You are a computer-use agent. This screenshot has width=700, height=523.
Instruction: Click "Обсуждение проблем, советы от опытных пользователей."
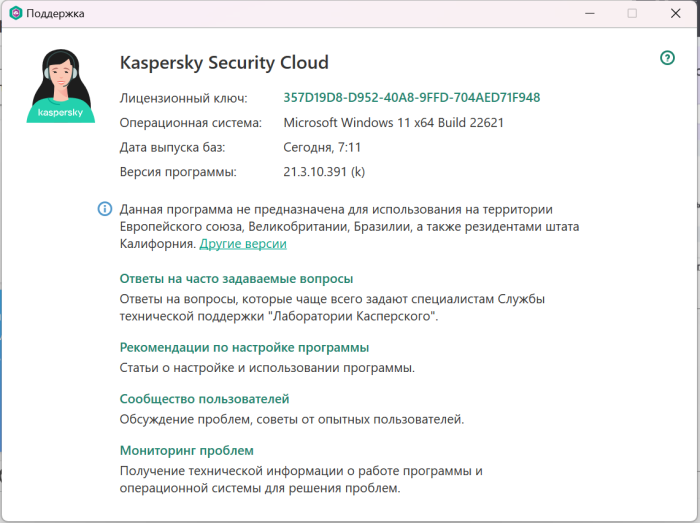(292, 419)
